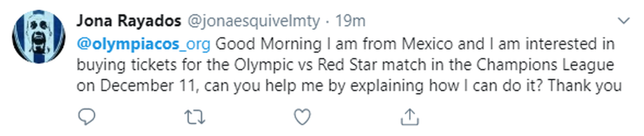Like the tweet with the heart icon

click(x=302, y=117)
